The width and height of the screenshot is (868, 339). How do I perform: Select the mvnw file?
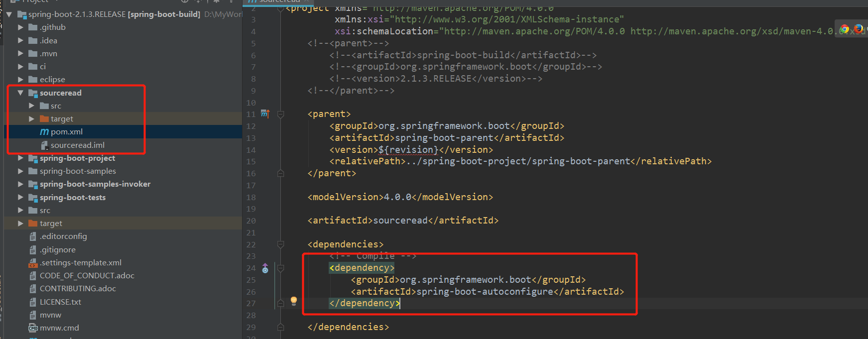[50, 315]
